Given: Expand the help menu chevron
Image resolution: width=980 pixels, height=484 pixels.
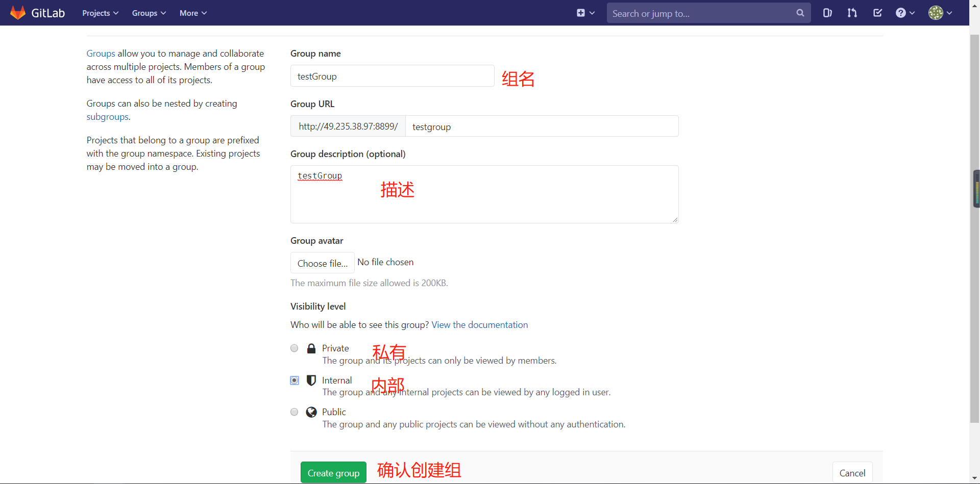Looking at the screenshot, I should coord(912,13).
